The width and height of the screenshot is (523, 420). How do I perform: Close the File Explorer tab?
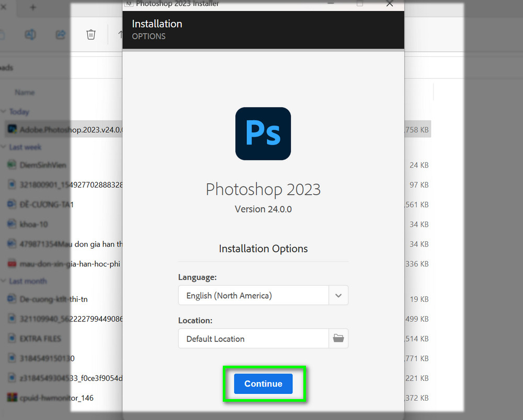click(x=3, y=7)
